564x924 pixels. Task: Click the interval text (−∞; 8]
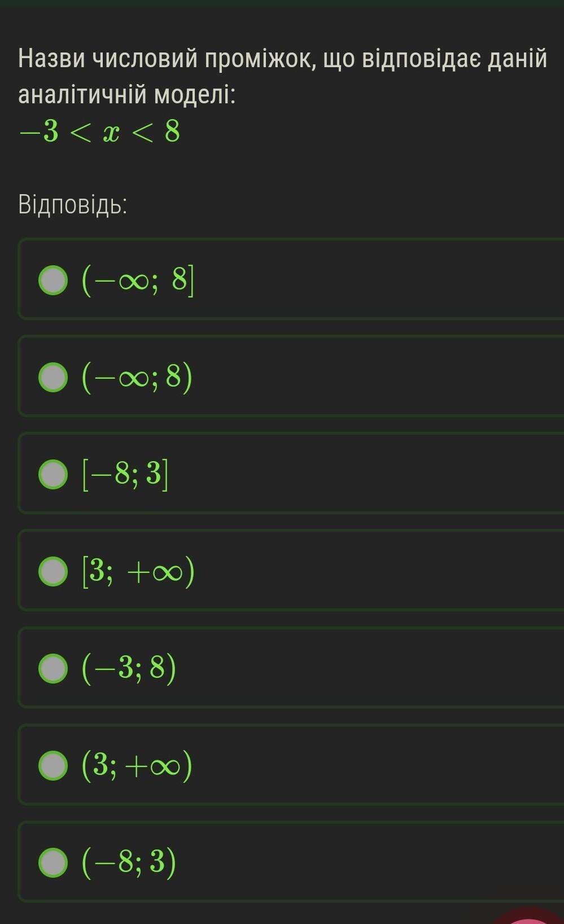click(x=138, y=280)
